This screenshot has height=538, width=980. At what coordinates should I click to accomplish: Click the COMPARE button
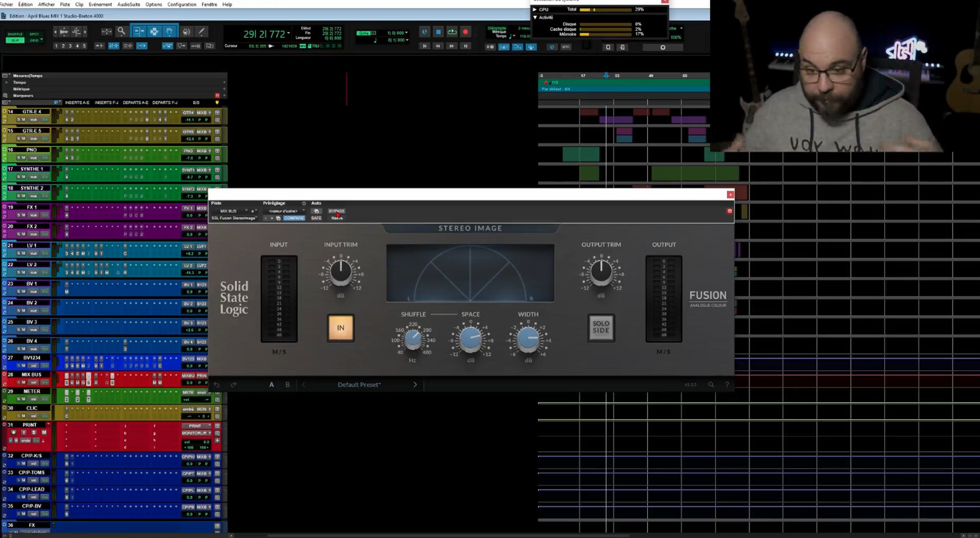click(294, 218)
